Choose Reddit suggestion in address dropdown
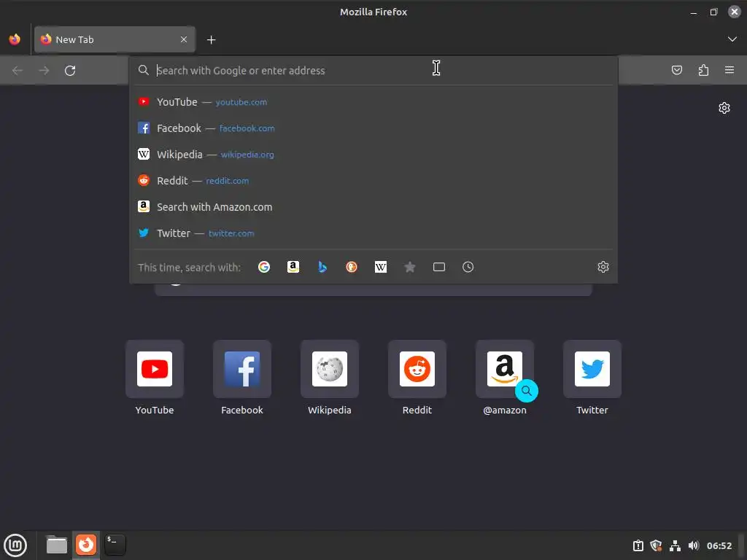This screenshot has height=560, width=747. click(373, 181)
